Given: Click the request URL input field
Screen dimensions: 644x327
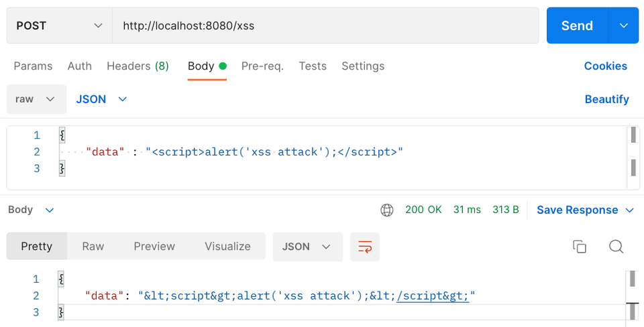Looking at the screenshot, I should (325, 25).
